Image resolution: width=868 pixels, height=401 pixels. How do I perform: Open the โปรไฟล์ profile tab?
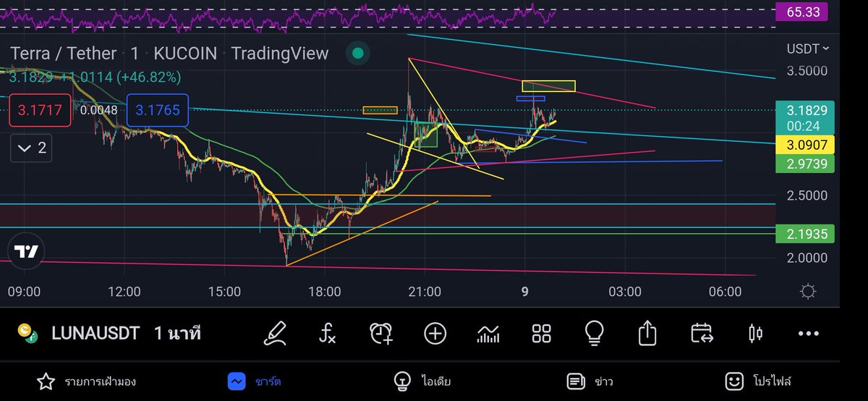point(758,381)
